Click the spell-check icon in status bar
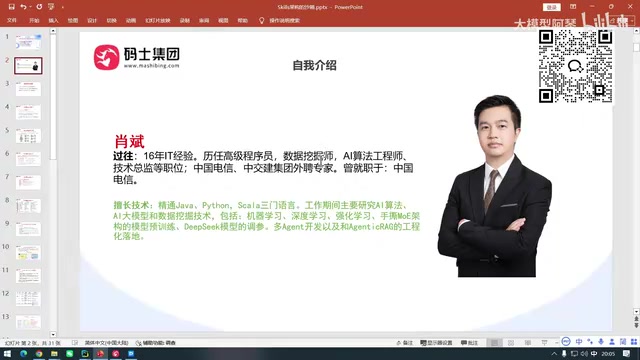The height and width of the screenshot is (360, 640). click(x=75, y=343)
